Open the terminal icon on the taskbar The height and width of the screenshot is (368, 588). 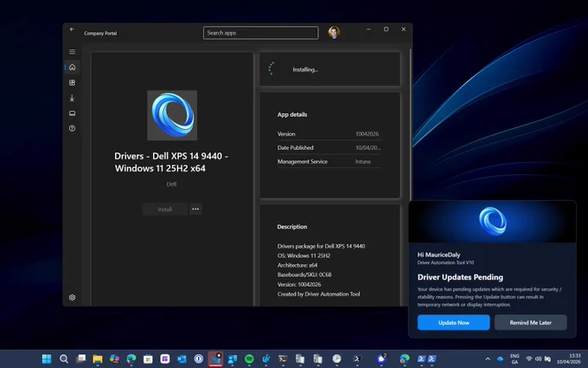click(283, 359)
